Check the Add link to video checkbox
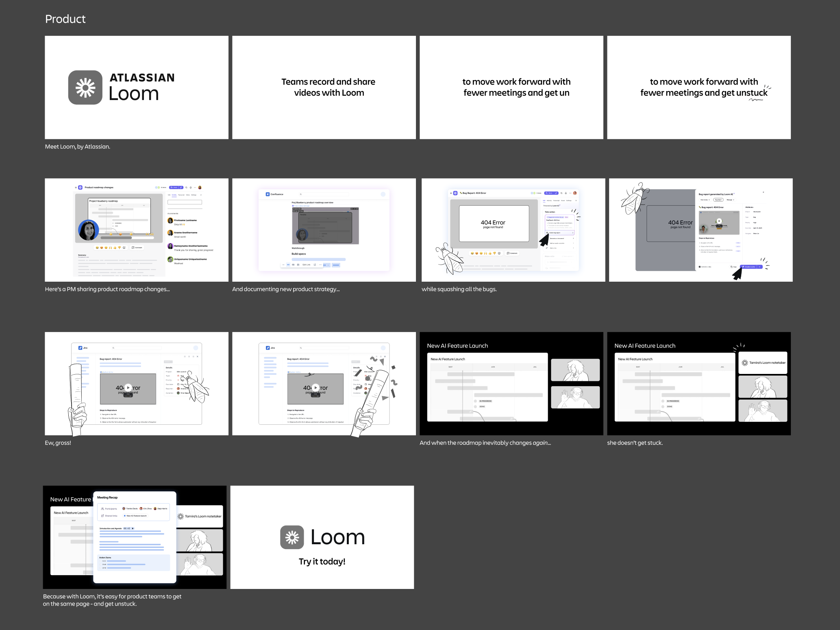The image size is (840, 630). coord(700,267)
